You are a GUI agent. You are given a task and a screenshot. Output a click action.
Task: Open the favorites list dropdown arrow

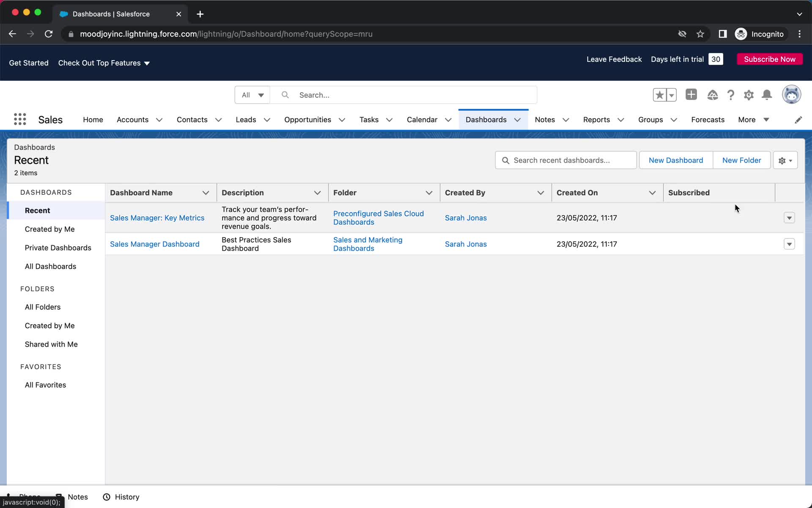(671, 95)
